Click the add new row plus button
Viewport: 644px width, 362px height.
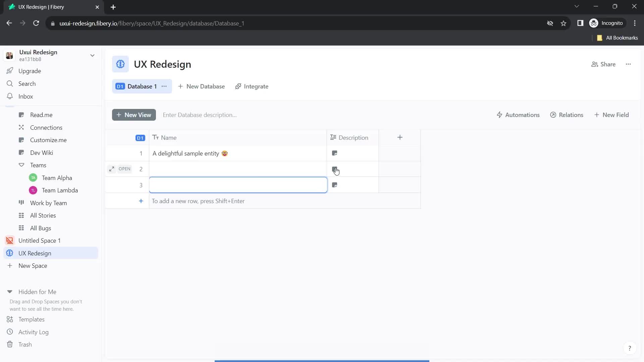[x=141, y=201]
